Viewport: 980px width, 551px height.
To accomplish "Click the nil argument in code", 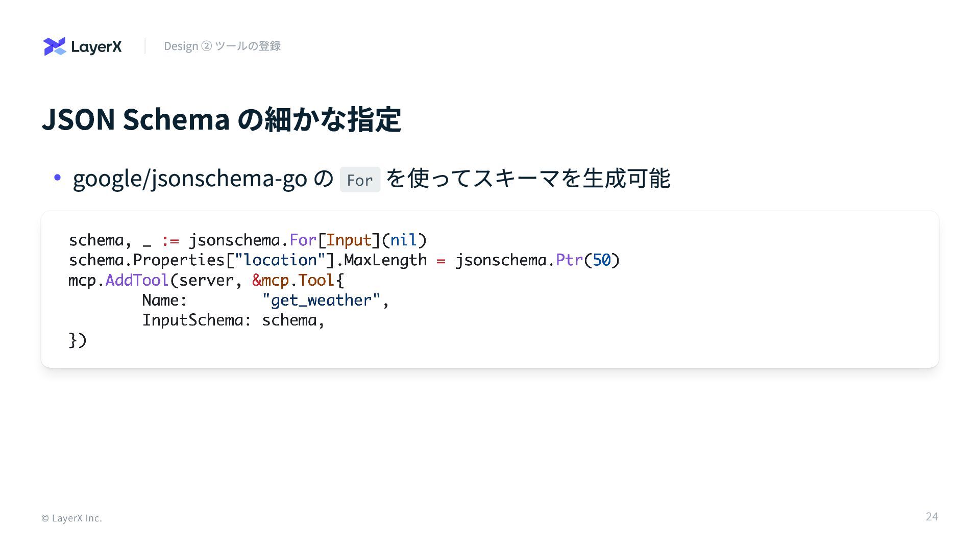I will [404, 240].
